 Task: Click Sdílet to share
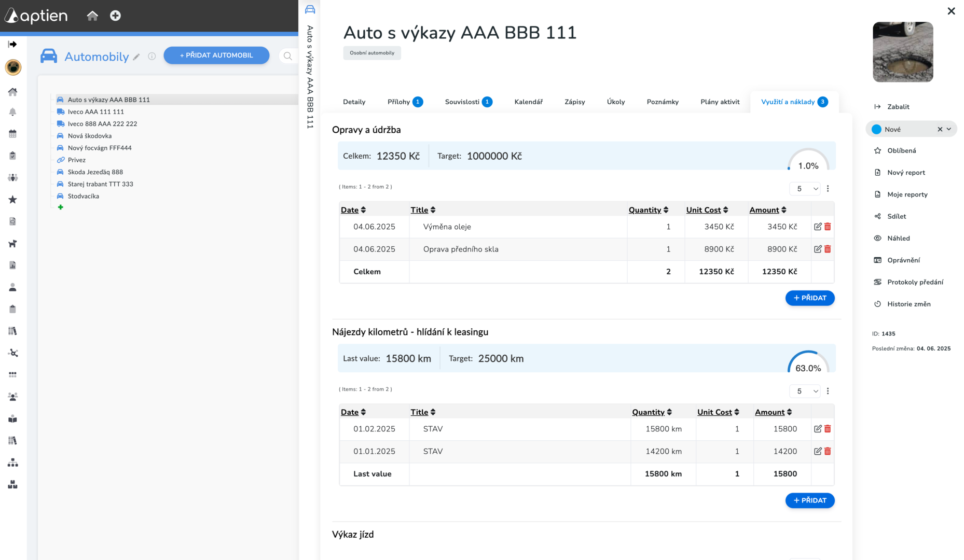(x=890, y=216)
